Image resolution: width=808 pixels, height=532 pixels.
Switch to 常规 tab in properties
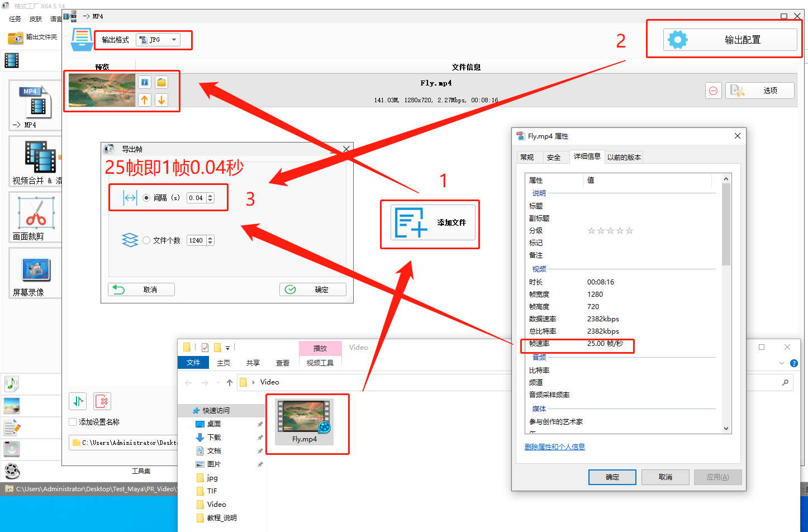click(527, 158)
